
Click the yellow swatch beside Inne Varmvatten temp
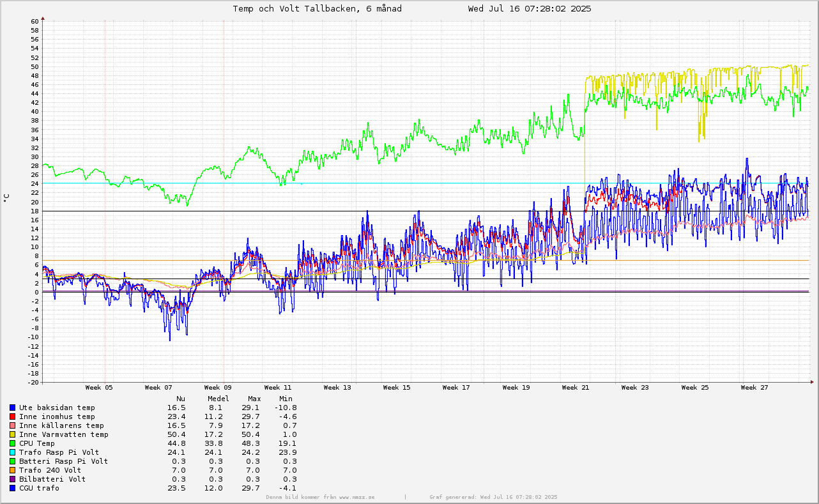point(12,434)
